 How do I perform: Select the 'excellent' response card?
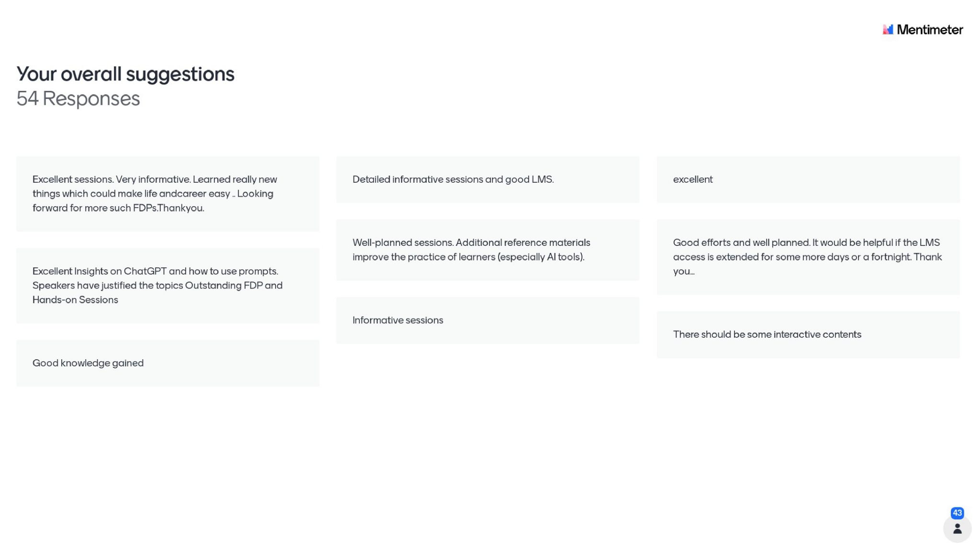(x=808, y=179)
